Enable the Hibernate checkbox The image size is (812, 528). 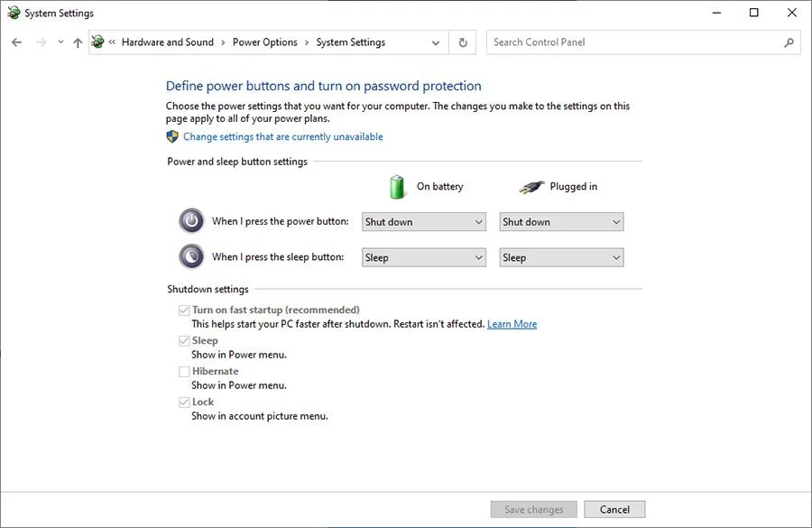click(183, 370)
